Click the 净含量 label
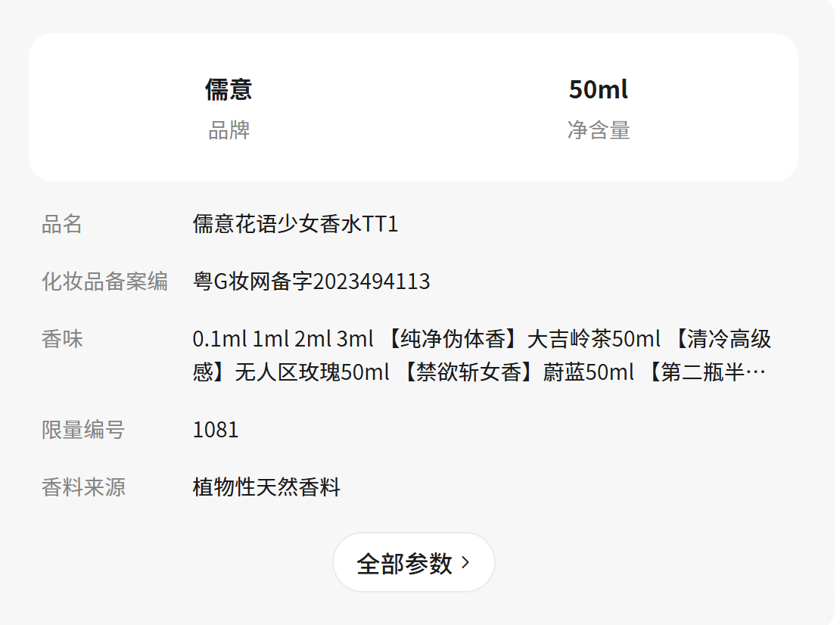The image size is (840, 625). click(x=598, y=131)
